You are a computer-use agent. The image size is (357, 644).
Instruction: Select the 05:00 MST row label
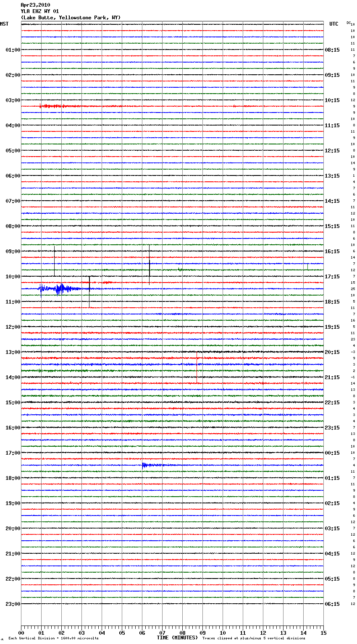[13, 151]
